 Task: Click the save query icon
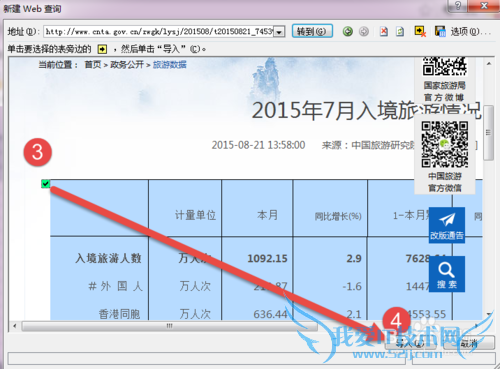coord(440,32)
